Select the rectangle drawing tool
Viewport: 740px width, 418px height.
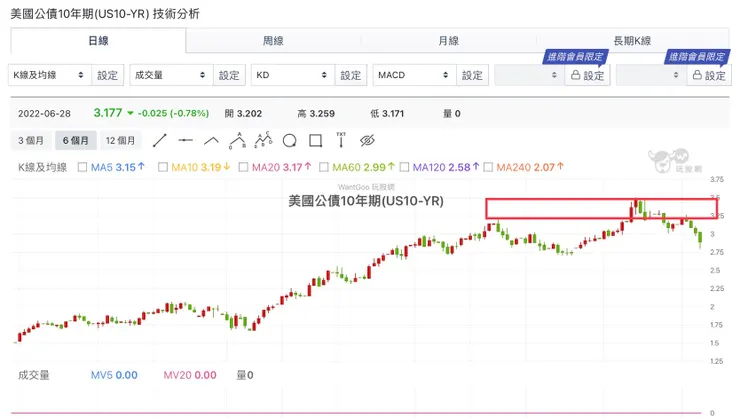tap(315, 141)
